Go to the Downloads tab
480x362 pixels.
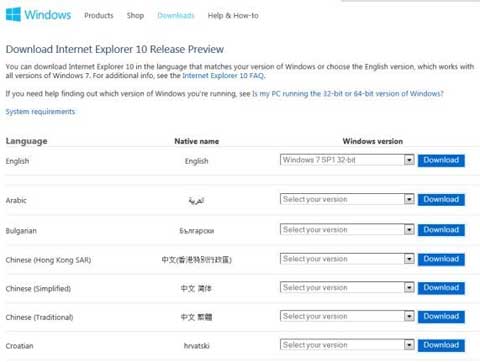(176, 16)
